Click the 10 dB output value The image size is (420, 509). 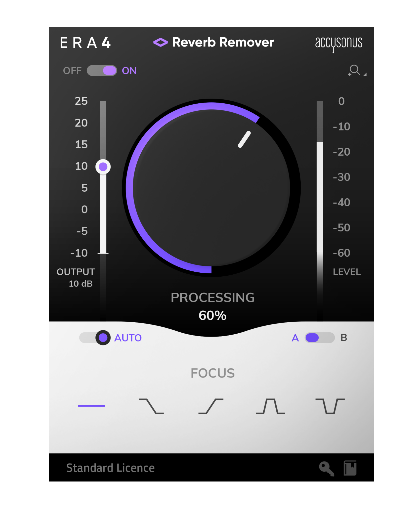pyautogui.click(x=81, y=284)
